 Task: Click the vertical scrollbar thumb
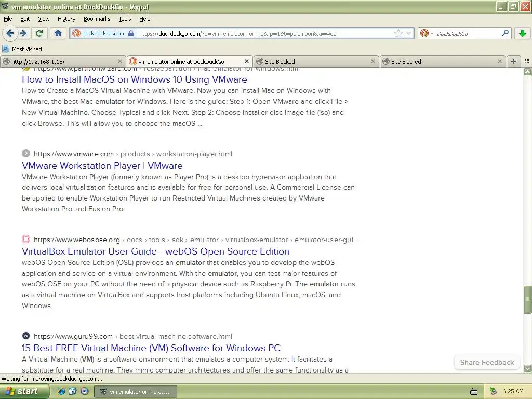(x=527, y=300)
